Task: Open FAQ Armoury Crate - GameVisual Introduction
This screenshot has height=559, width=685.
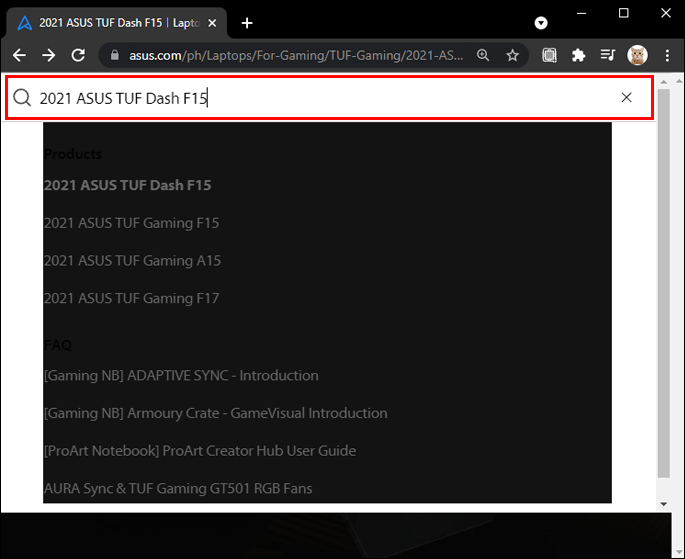Action: point(215,413)
